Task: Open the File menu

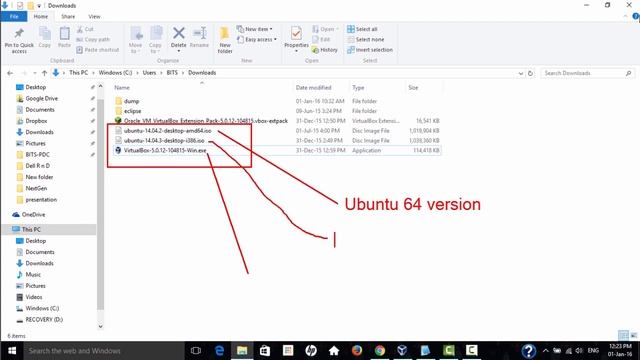Action: [14, 16]
